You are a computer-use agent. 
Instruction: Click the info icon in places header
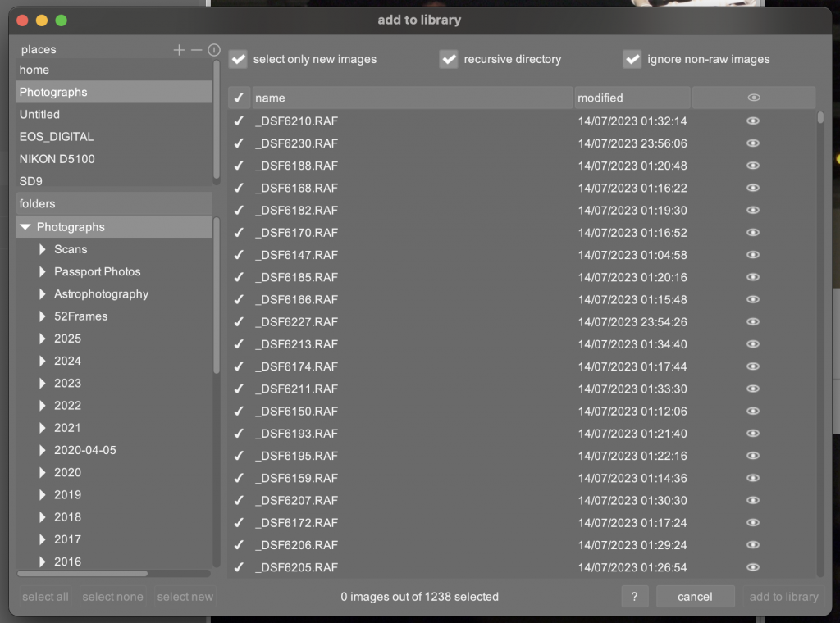pyautogui.click(x=213, y=50)
